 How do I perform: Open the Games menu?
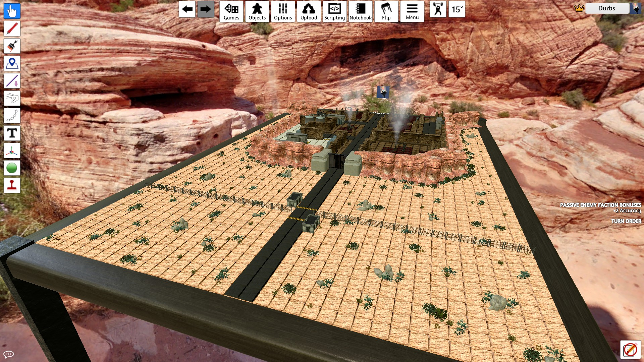(x=231, y=11)
